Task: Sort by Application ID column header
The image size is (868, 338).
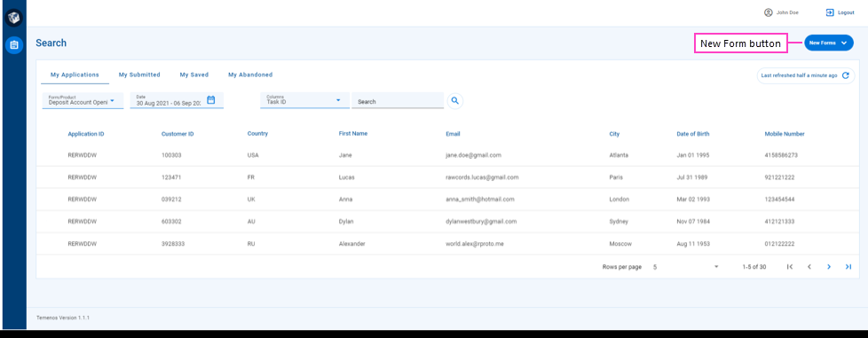Action: tap(86, 134)
